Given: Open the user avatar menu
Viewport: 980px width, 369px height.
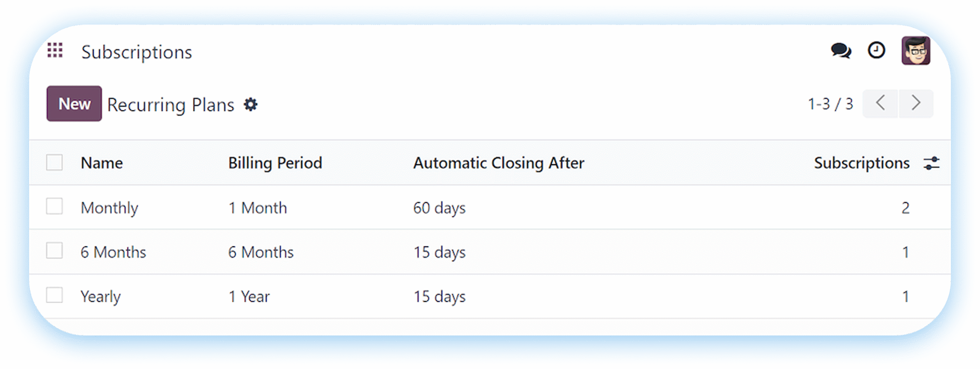Looking at the screenshot, I should click(x=916, y=51).
